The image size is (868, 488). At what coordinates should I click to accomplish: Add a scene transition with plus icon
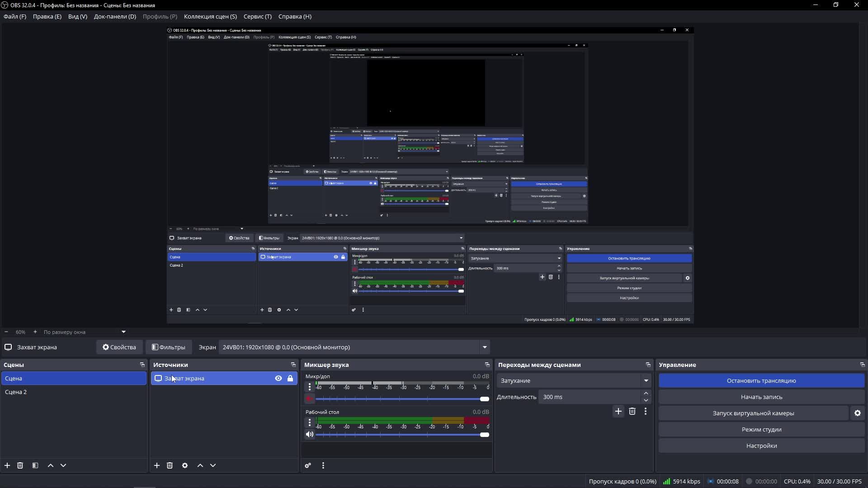point(618,411)
